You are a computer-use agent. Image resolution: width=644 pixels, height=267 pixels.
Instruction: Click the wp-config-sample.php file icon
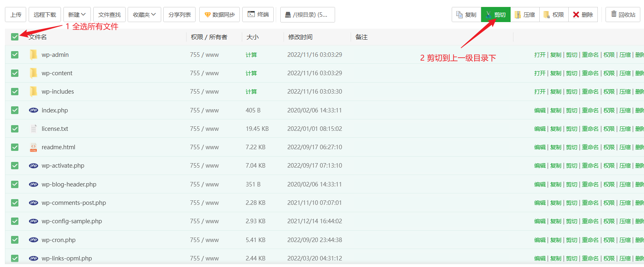pyautogui.click(x=34, y=221)
